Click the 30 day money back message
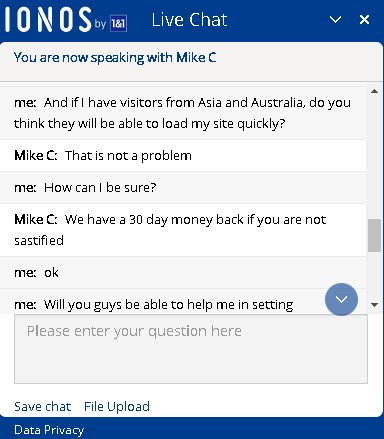The width and height of the screenshot is (384, 439). [183, 230]
